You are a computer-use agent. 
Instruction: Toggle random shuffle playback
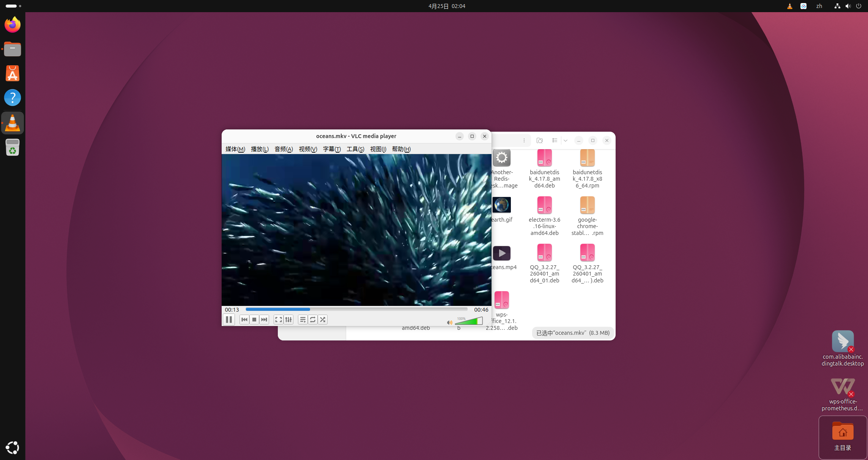tap(323, 320)
